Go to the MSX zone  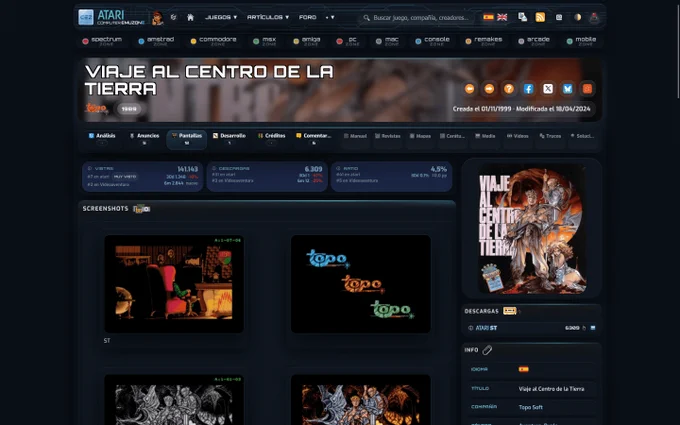tap(265, 41)
